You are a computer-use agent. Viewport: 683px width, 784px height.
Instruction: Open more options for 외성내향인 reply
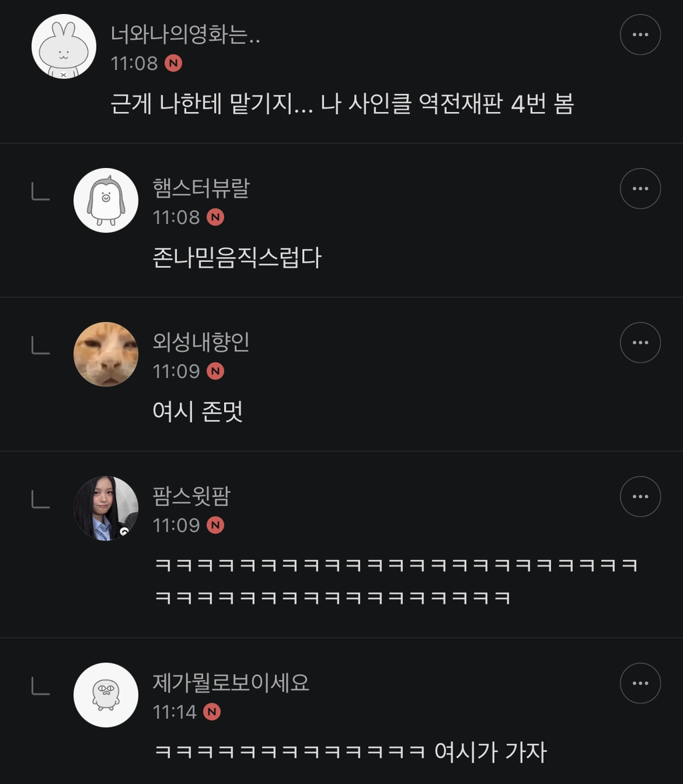click(x=640, y=343)
